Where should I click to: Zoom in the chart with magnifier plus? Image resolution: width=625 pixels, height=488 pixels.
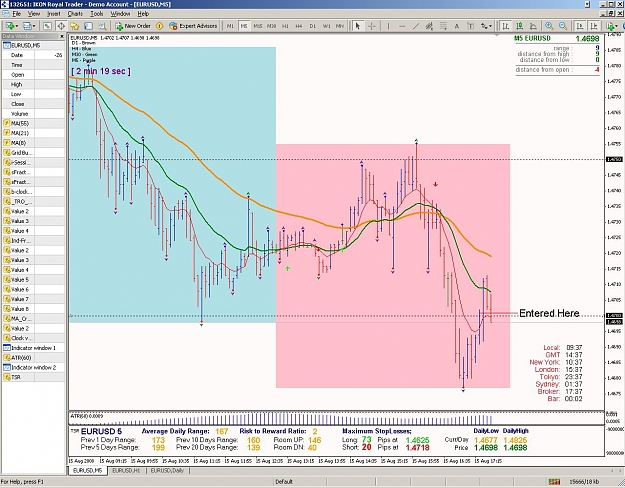(x=549, y=26)
